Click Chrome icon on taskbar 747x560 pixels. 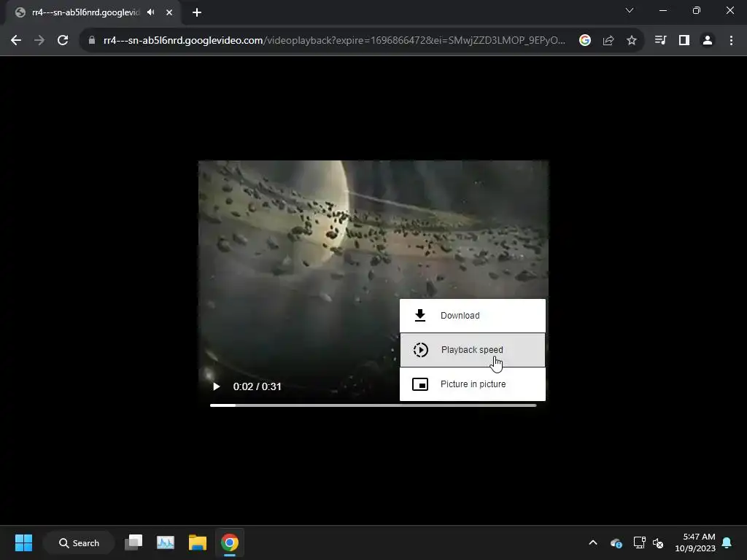[x=230, y=542]
